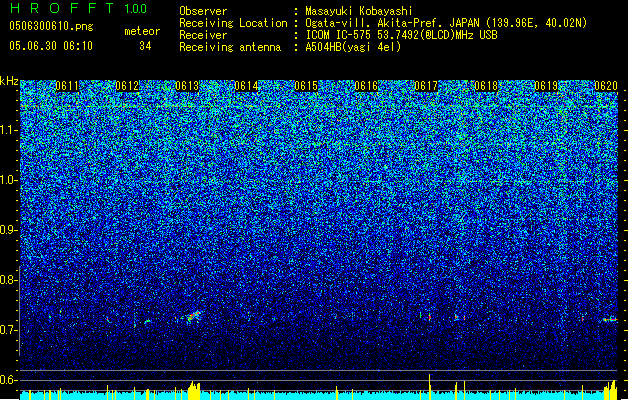Screen dimensions: 629x400
Task: Click the 0612 time marker
Action: pos(127,86)
